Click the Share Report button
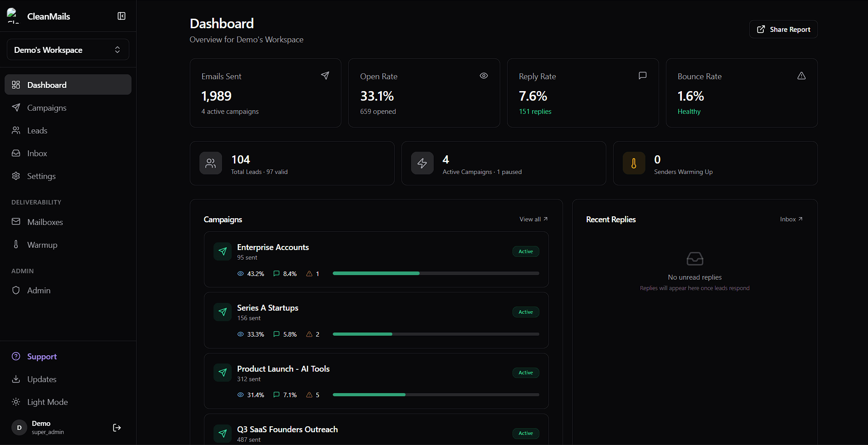 tap(783, 29)
